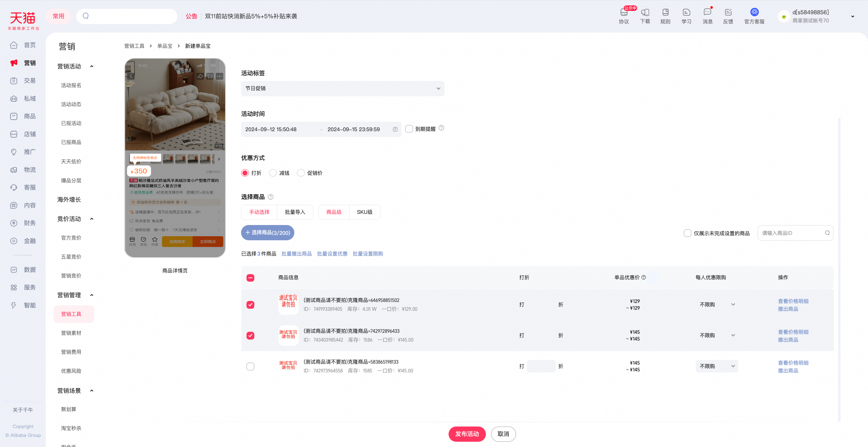Switch to 批量导入 tab
868x447 pixels.
tap(295, 212)
